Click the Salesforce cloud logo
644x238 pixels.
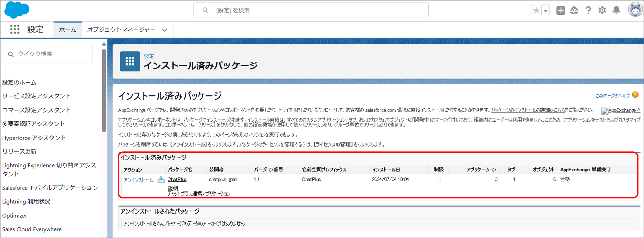[17, 10]
